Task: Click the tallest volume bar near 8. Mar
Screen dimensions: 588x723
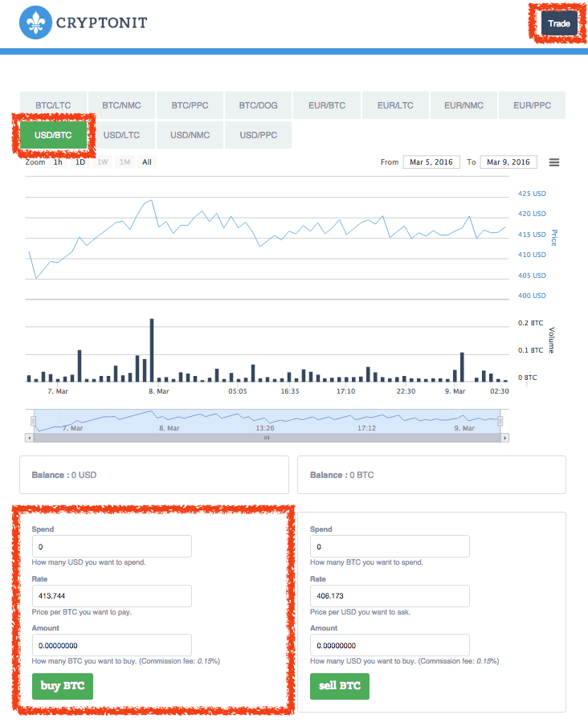Action: click(152, 350)
